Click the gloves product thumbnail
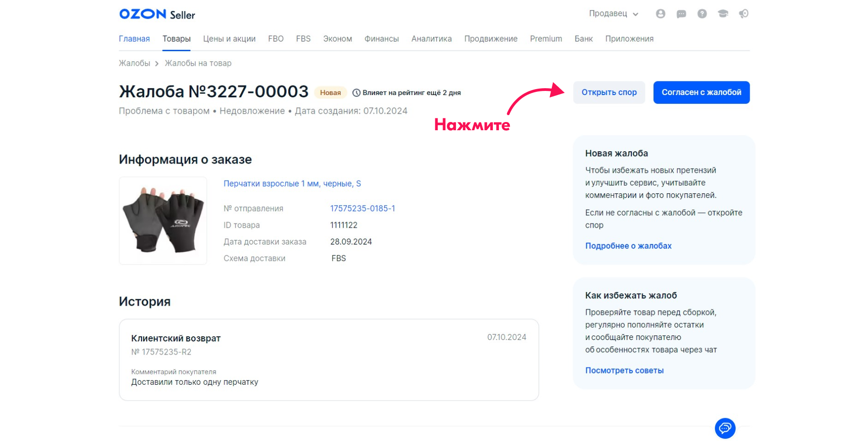The width and height of the screenshot is (868, 441). tap(163, 221)
